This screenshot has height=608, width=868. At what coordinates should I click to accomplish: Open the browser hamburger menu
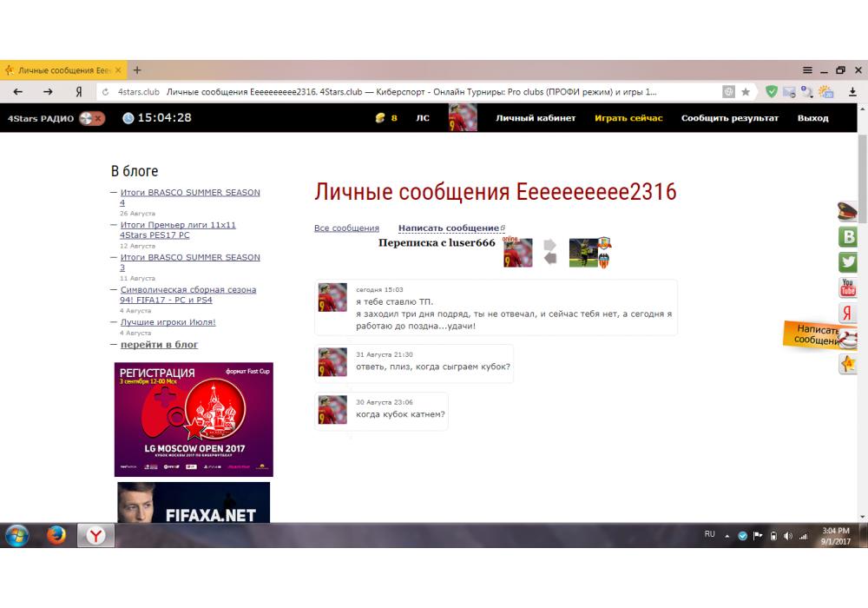coord(807,70)
